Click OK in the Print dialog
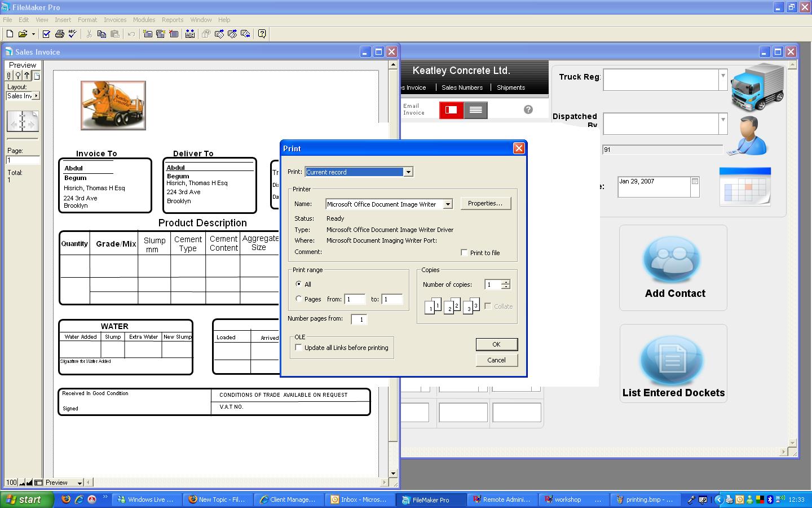The width and height of the screenshot is (812, 508). tap(496, 344)
